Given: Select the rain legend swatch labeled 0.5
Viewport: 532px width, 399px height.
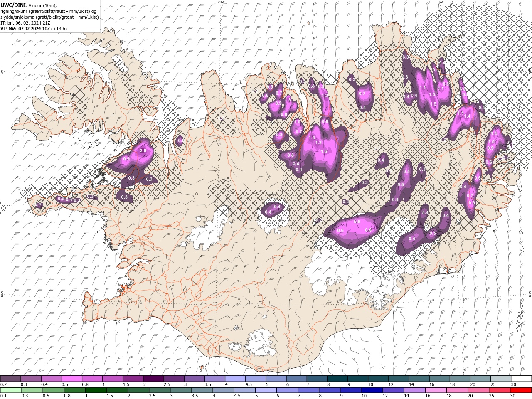Looking at the screenshot, I should [53, 390].
